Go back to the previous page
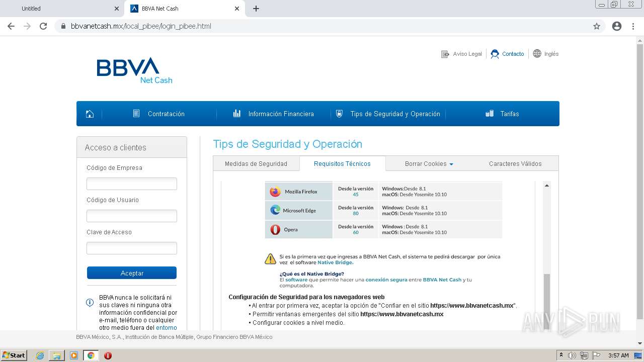This screenshot has width=644, height=362. pos(11,26)
